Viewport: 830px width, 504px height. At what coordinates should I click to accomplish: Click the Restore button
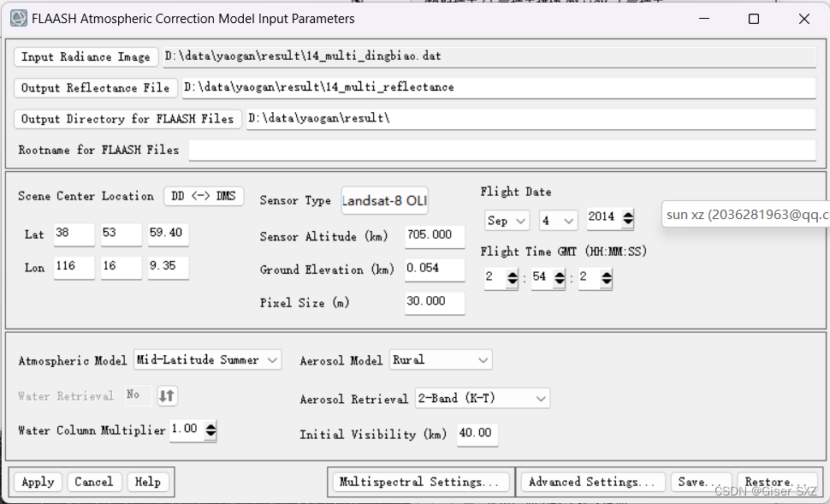[777, 483]
